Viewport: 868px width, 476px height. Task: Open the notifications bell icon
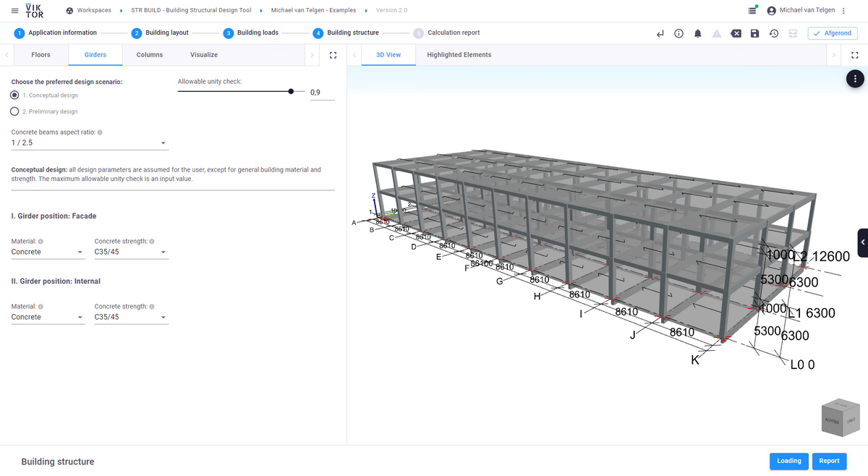(697, 33)
